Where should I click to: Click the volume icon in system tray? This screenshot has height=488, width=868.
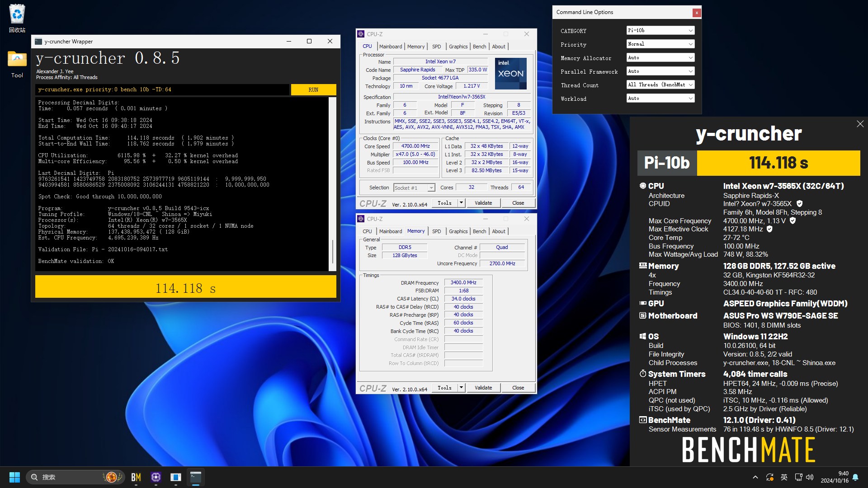tap(810, 477)
